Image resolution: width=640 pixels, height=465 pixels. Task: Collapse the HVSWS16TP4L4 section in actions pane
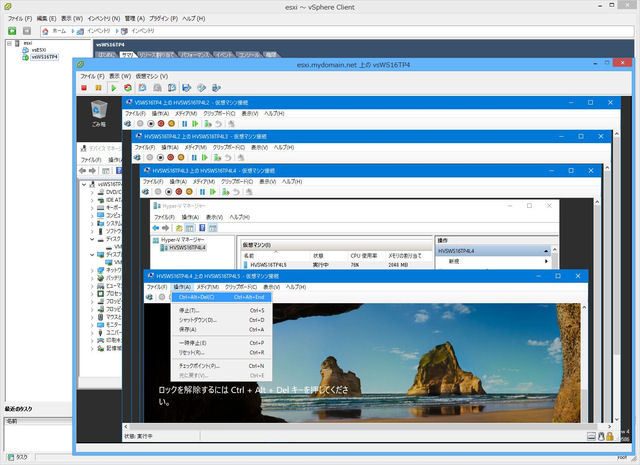[x=546, y=251]
